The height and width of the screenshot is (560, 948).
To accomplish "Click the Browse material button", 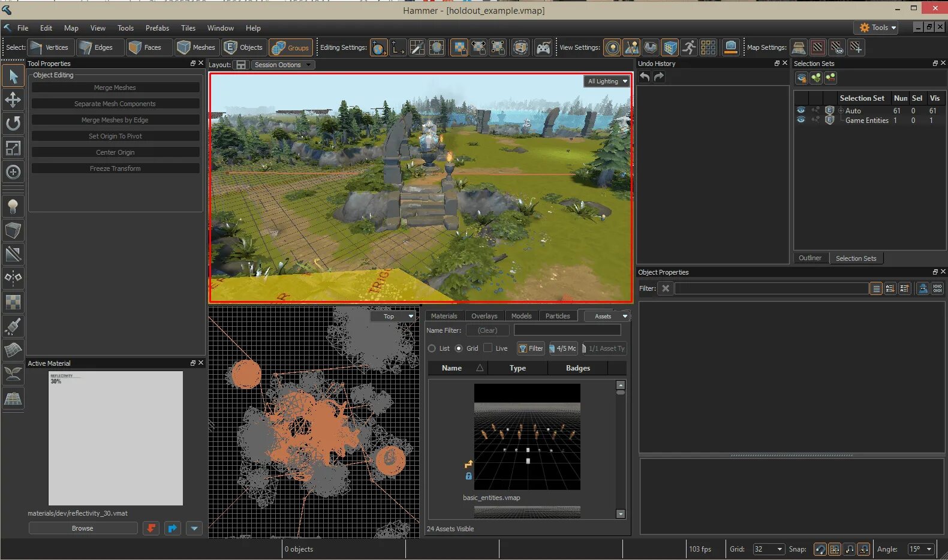I will (83, 528).
